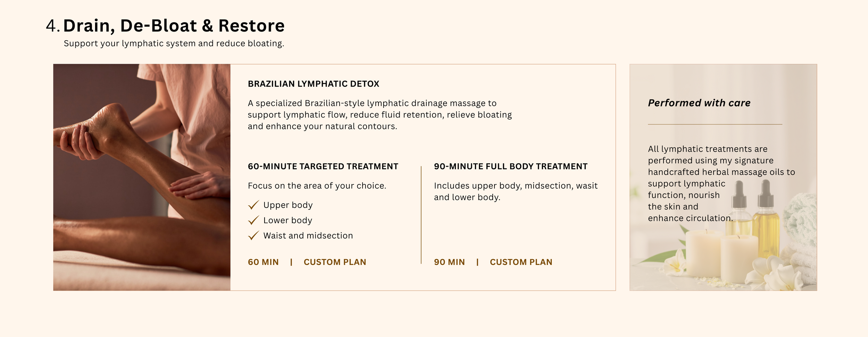Click the BRAZILIAN LYMPHATIC DETOX title

[x=314, y=84]
